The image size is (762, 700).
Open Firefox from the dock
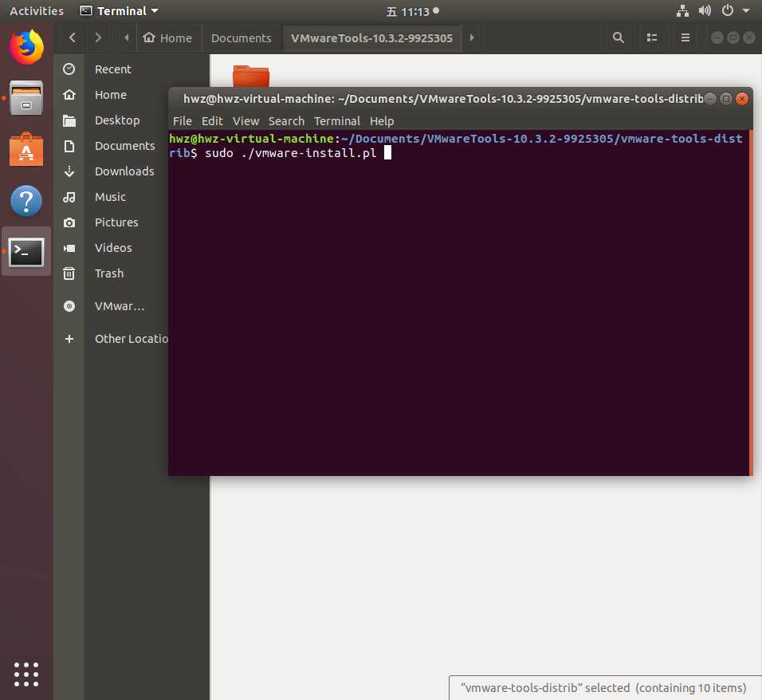tap(26, 47)
